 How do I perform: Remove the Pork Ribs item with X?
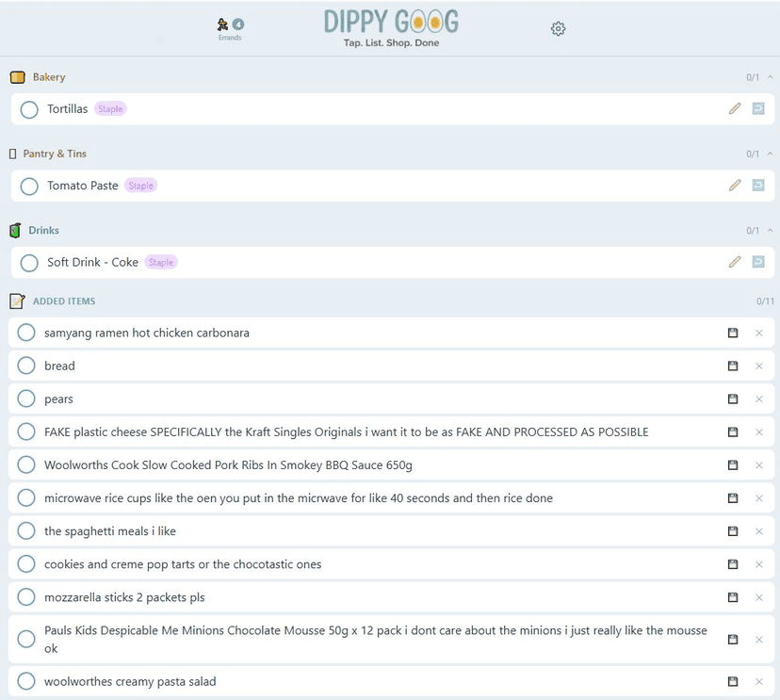tap(759, 465)
